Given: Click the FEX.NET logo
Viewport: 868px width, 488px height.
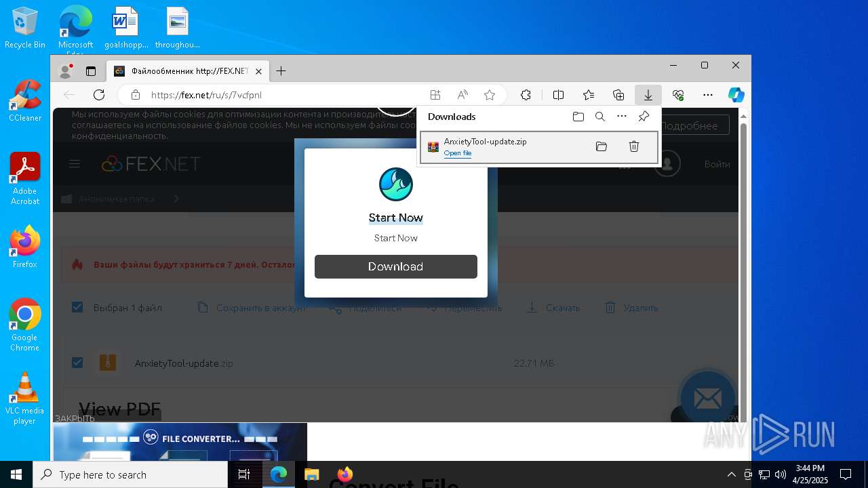Looking at the screenshot, I should (151, 164).
